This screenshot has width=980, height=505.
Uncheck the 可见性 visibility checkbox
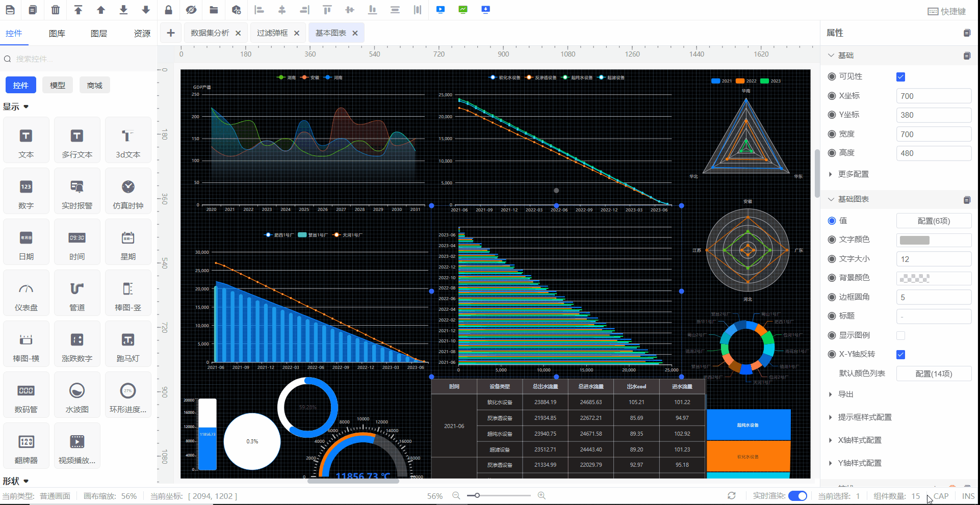(900, 77)
